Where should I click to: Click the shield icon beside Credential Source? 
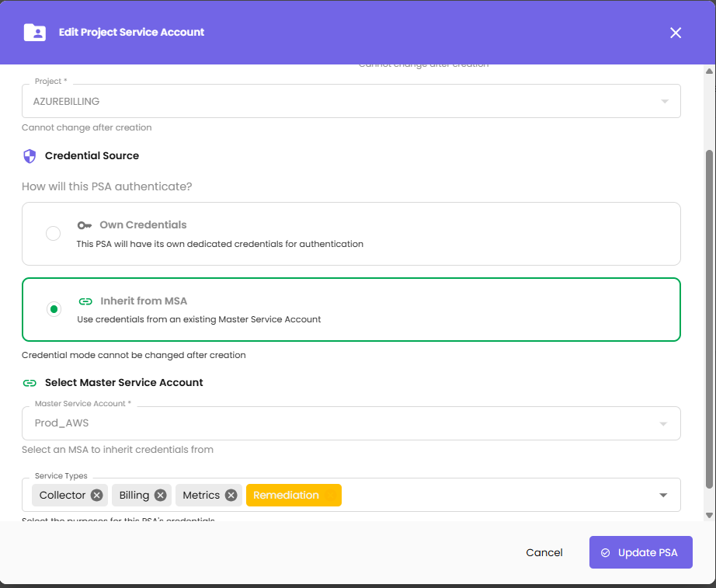30,156
